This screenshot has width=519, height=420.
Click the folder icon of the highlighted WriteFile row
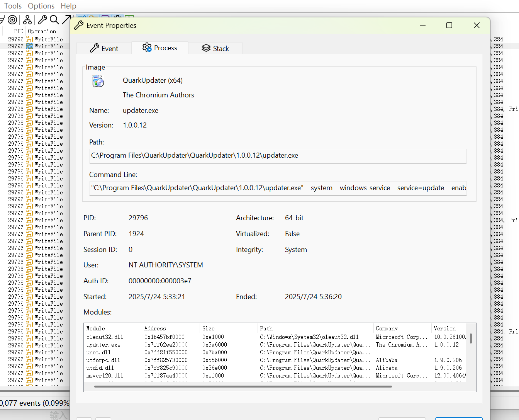[x=29, y=46]
